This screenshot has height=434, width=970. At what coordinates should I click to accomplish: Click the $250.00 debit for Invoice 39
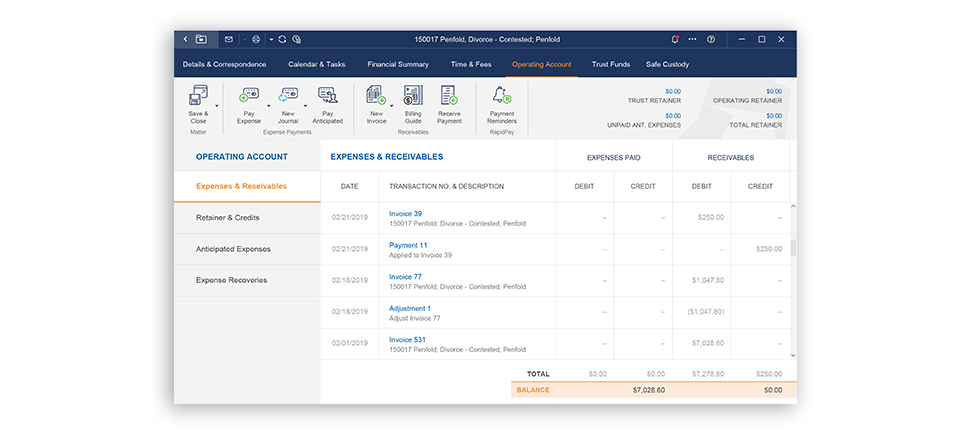[711, 218]
